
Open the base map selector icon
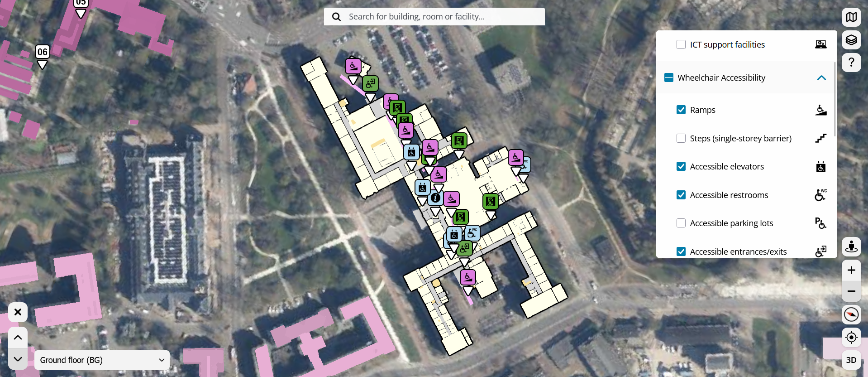tap(851, 17)
